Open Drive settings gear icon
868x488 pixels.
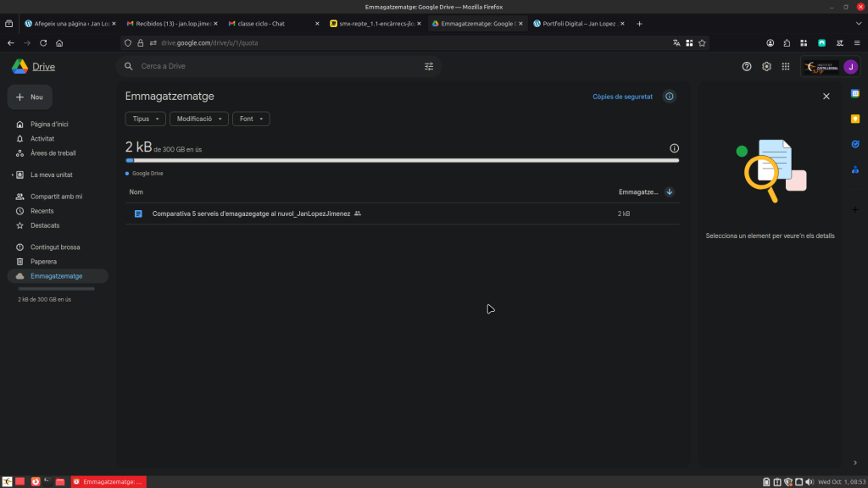pyautogui.click(x=766, y=66)
